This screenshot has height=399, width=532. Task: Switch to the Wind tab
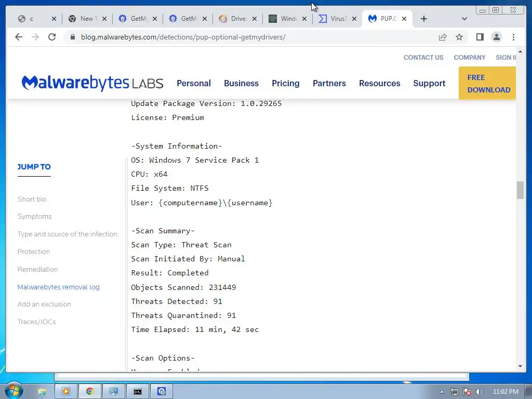click(x=283, y=19)
